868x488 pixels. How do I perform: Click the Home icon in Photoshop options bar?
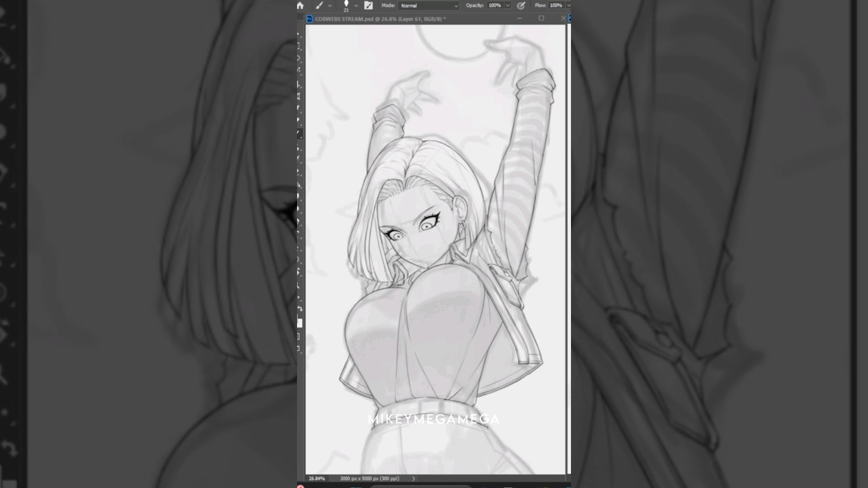[300, 5]
